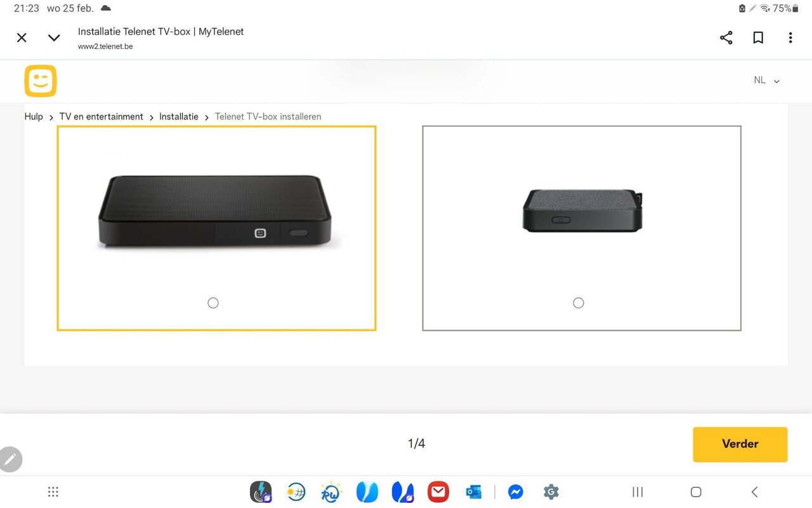
Task: Select the small square TV-box radio button
Action: tap(578, 303)
